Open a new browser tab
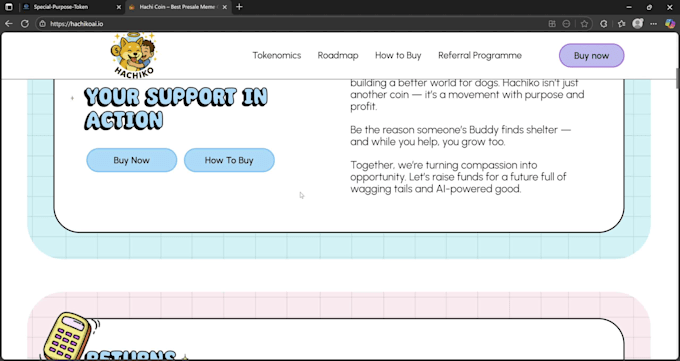 [239, 7]
